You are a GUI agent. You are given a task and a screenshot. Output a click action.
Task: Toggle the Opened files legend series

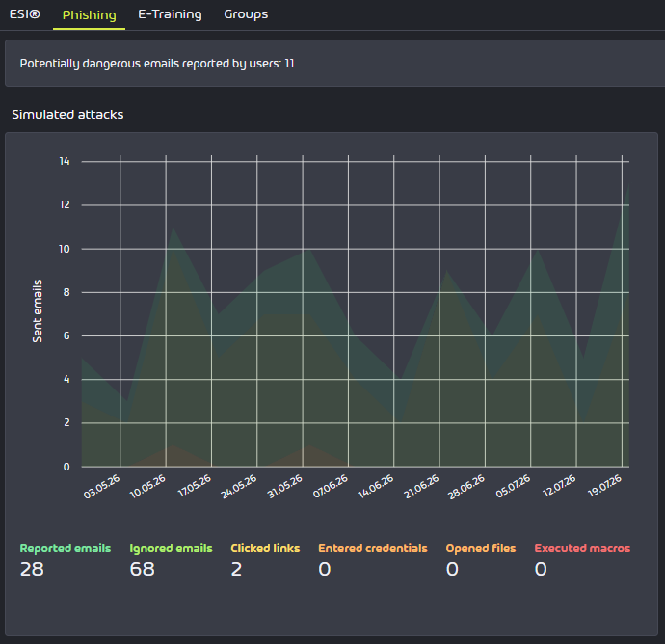point(481,549)
